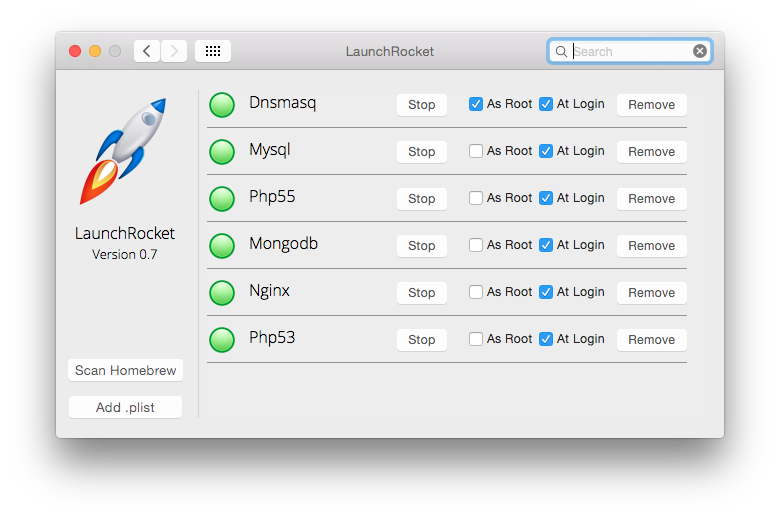
Task: Enable As Root for Mysql
Action: (x=476, y=151)
